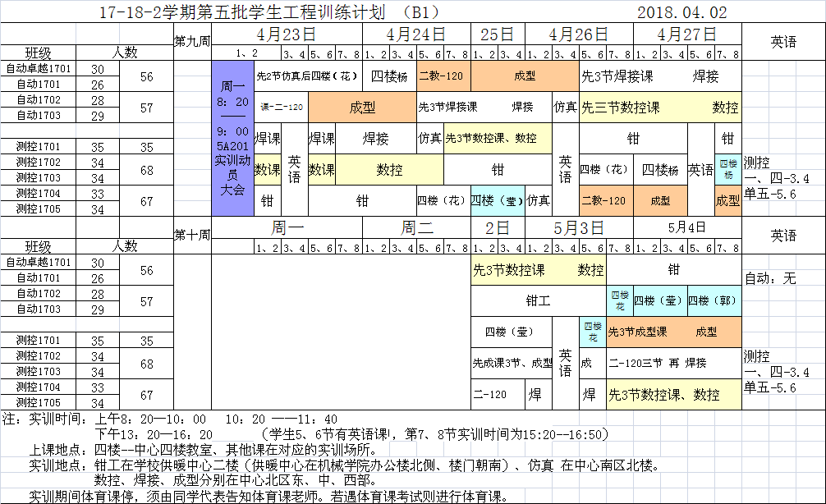The width and height of the screenshot is (826, 504).
Task: Click the 实训地点：钳工在学校供暖中心二楼 line
Action: click(x=344, y=465)
